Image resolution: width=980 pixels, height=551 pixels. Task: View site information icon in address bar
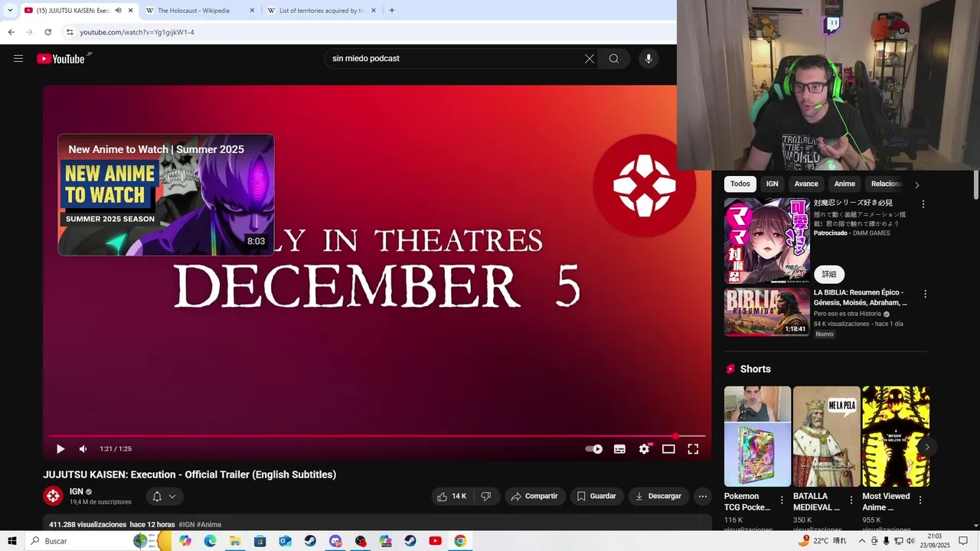click(70, 32)
